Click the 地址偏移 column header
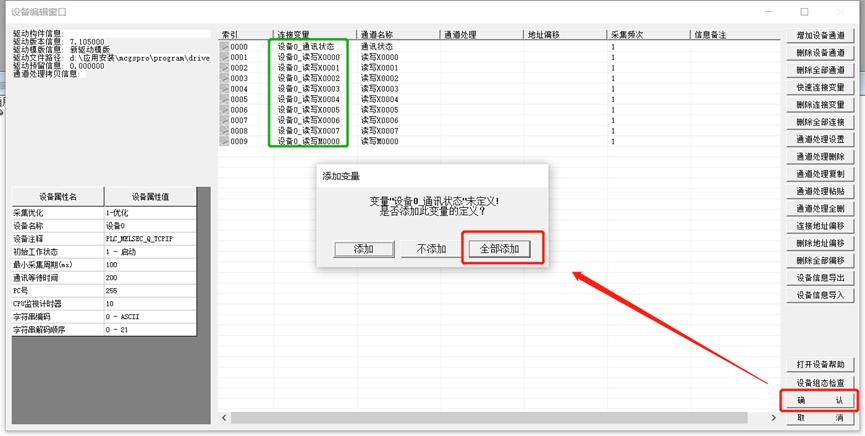The image size is (865, 436). pyautogui.click(x=564, y=35)
